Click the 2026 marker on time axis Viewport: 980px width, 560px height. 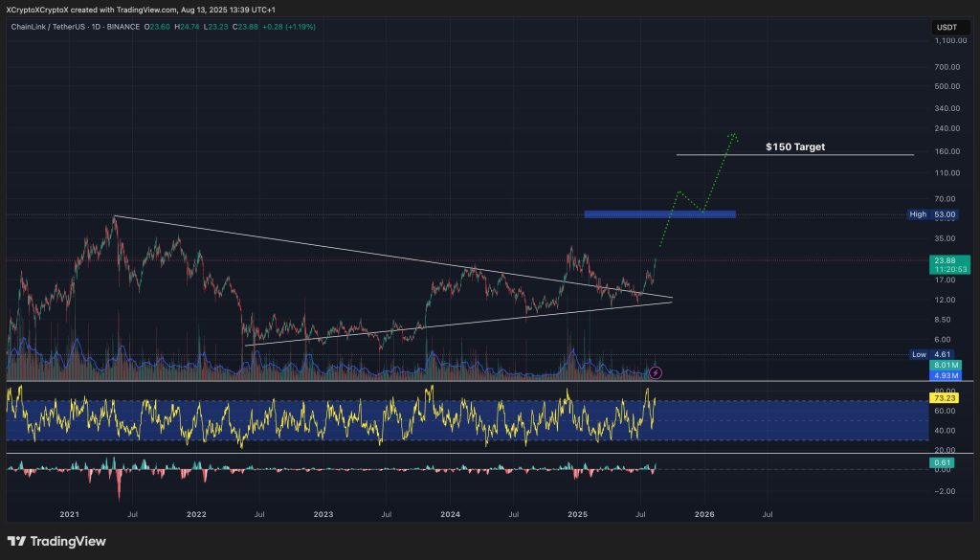[703, 513]
